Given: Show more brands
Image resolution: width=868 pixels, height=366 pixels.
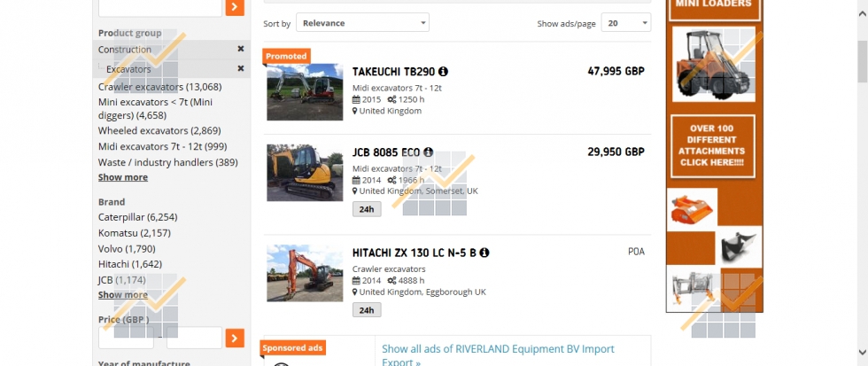Looking at the screenshot, I should coord(123,294).
